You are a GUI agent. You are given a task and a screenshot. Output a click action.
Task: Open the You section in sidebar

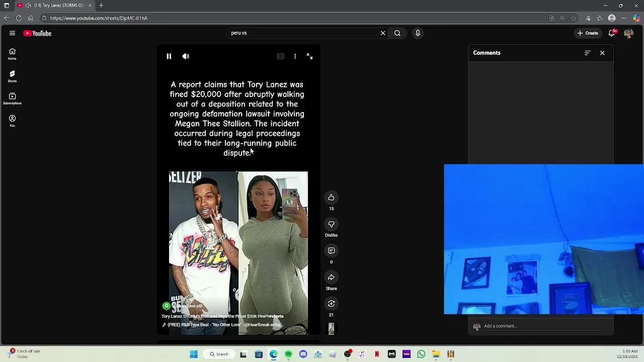pyautogui.click(x=12, y=121)
